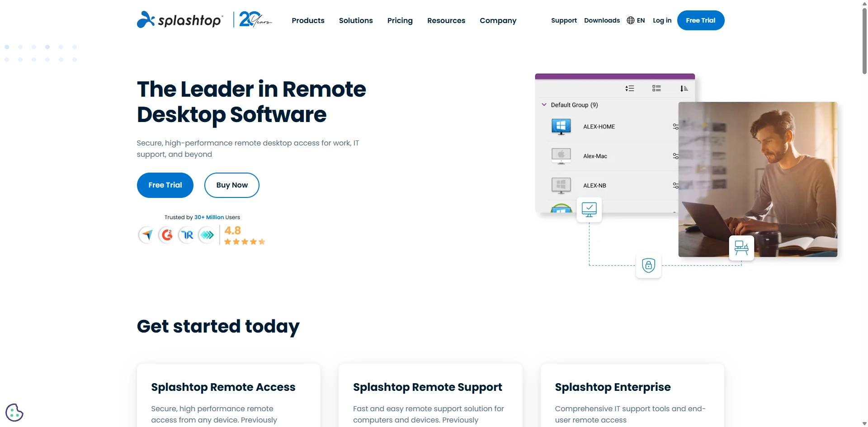
Task: Select the Alex-Mac computer name
Action: click(x=595, y=156)
